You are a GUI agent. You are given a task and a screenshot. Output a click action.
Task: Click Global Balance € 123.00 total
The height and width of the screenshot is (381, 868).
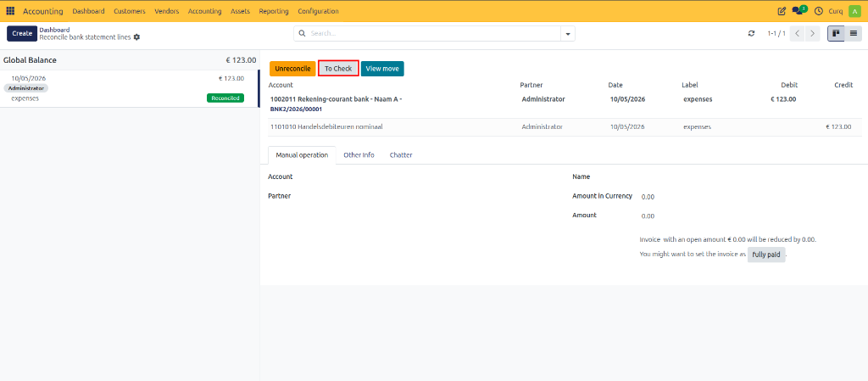241,60
